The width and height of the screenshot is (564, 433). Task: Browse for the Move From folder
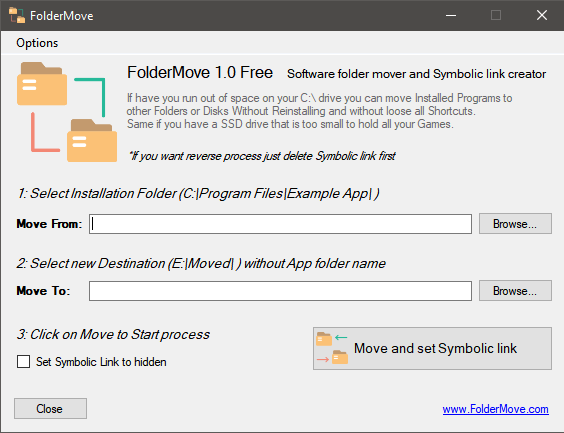click(x=515, y=224)
